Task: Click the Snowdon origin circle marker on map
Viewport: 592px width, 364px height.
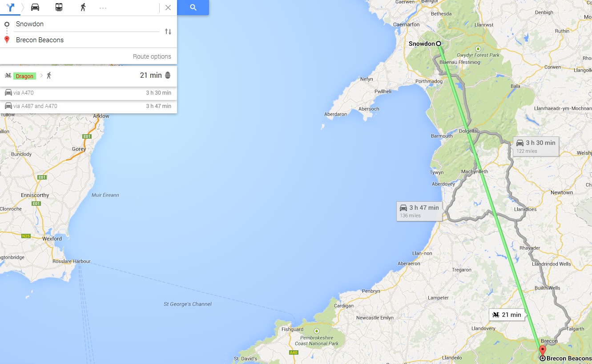Action: pos(439,44)
